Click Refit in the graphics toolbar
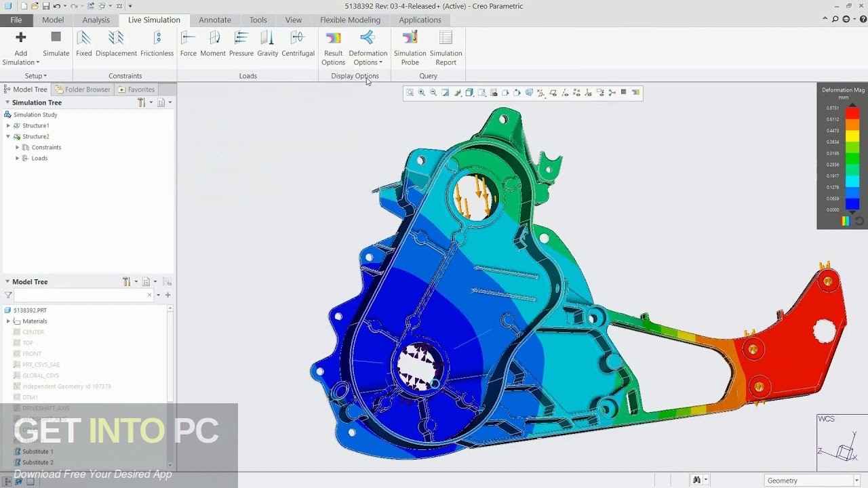This screenshot has width=868, height=488. coord(410,93)
